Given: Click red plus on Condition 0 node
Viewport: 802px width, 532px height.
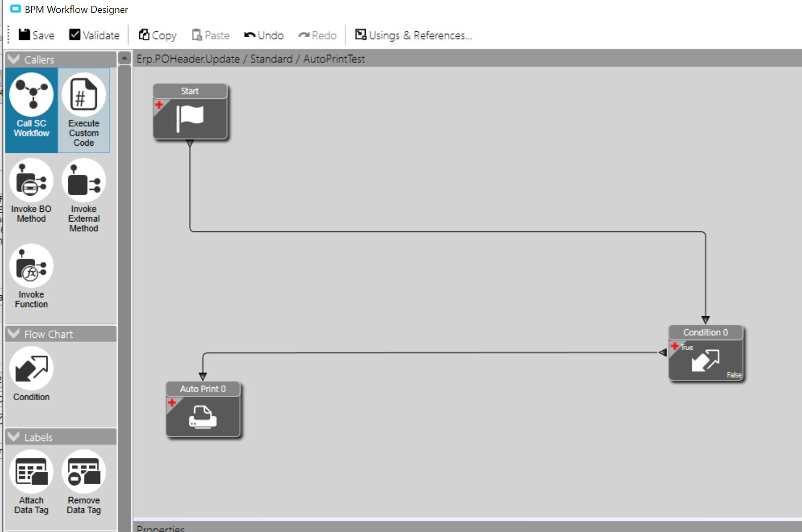Looking at the screenshot, I should pos(675,346).
